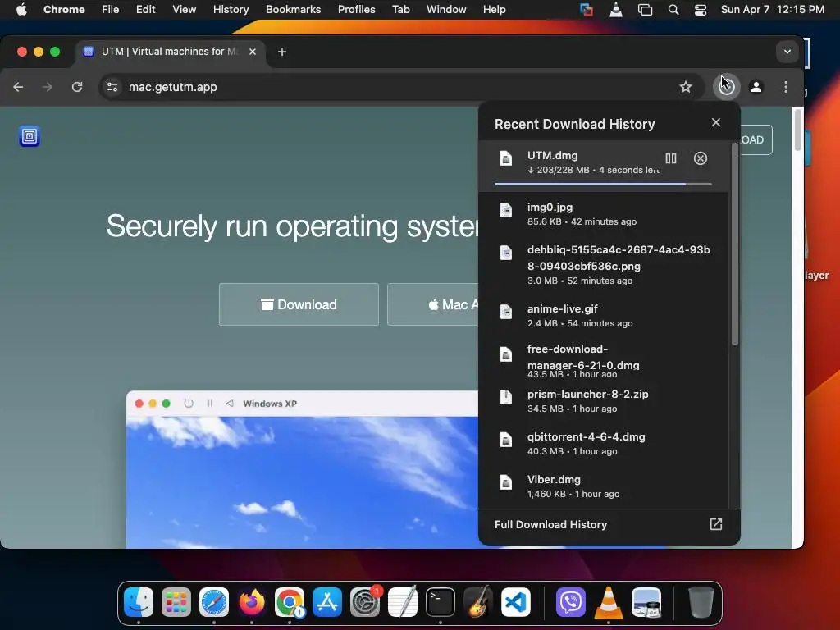Open Viber from the Dock

[571, 601]
